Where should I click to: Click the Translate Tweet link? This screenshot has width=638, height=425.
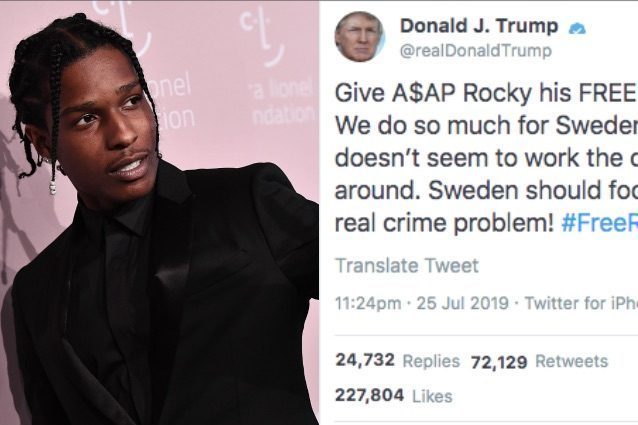[407, 266]
